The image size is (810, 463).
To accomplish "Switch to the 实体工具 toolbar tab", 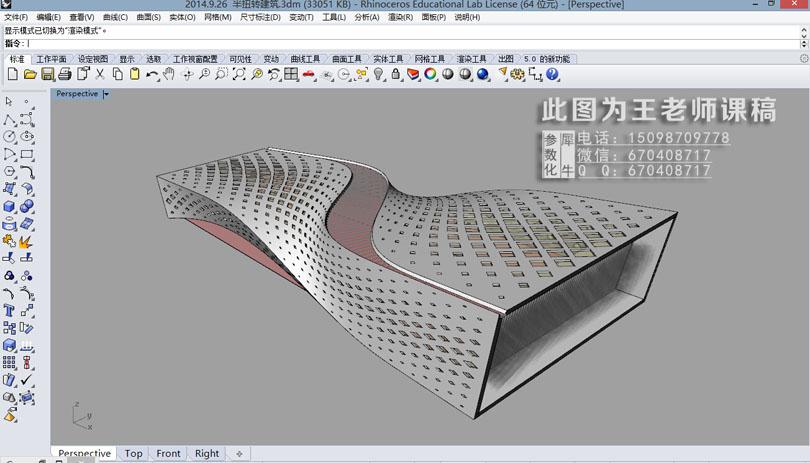I will pos(388,59).
